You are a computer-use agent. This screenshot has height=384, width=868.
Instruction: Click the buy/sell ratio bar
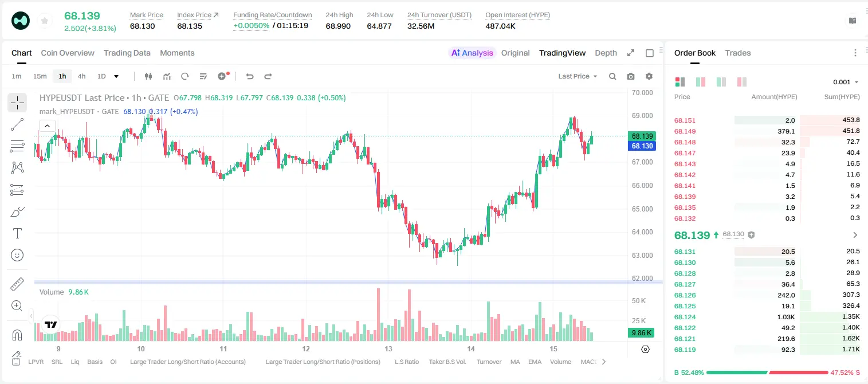[767, 373]
